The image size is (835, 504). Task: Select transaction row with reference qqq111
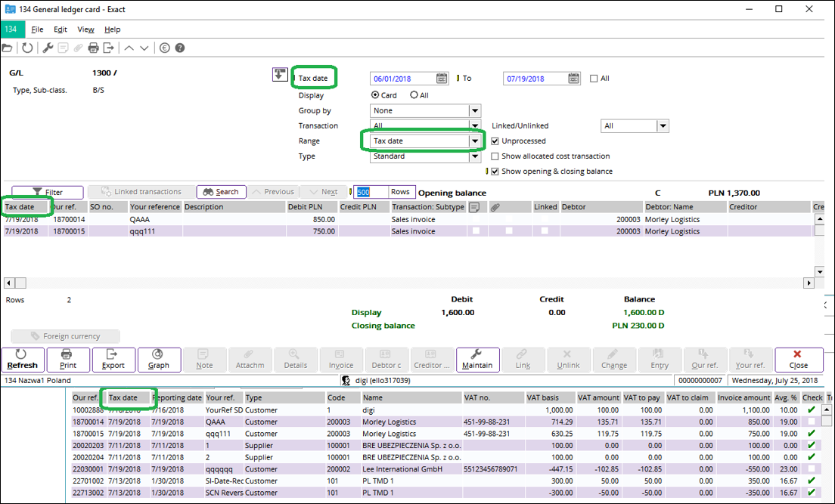[408, 231]
